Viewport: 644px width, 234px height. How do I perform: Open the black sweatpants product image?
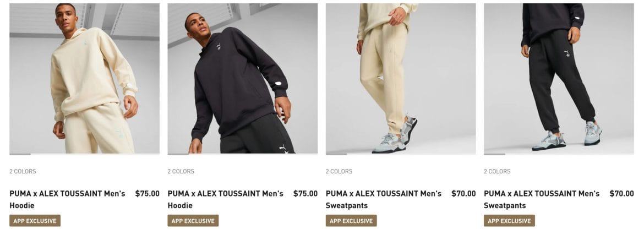click(x=559, y=78)
